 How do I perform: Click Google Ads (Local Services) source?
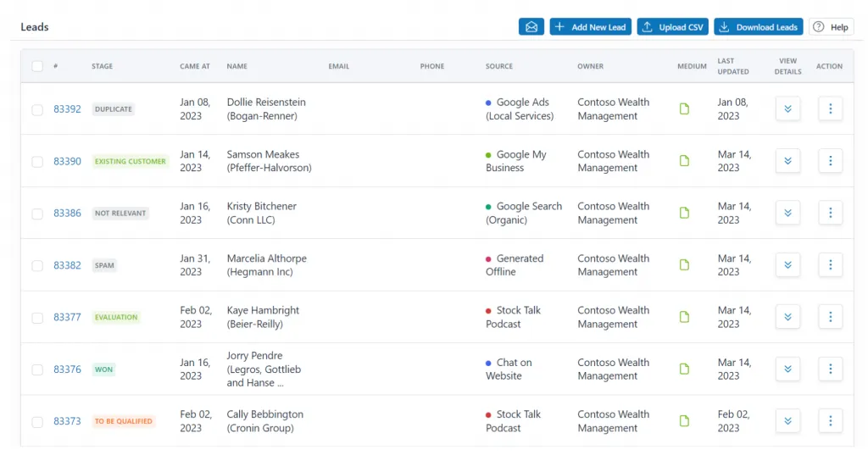[520, 109]
